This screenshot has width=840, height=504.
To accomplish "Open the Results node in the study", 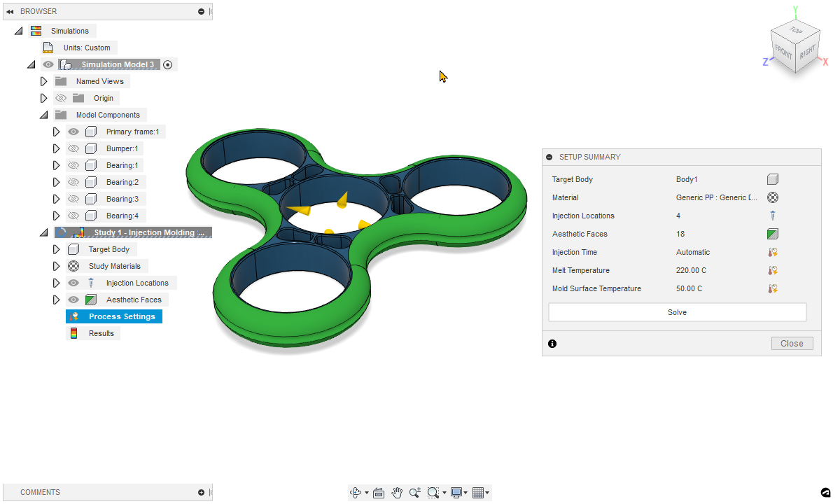I will [101, 333].
